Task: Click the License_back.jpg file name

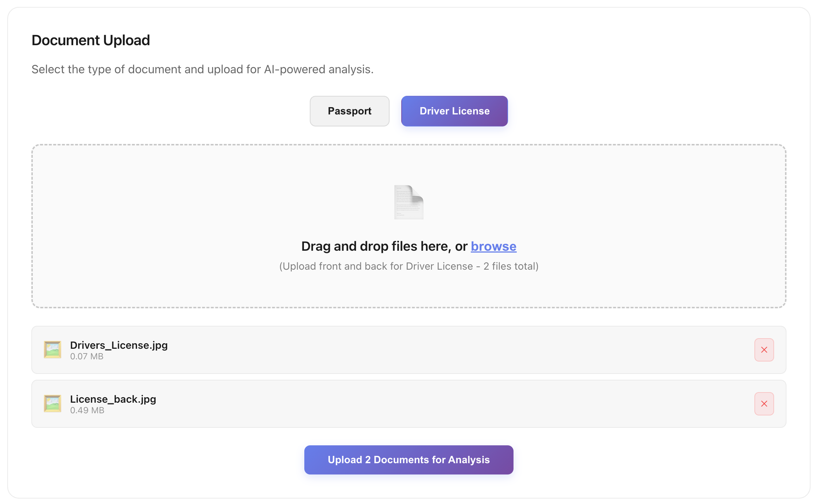Action: (113, 399)
